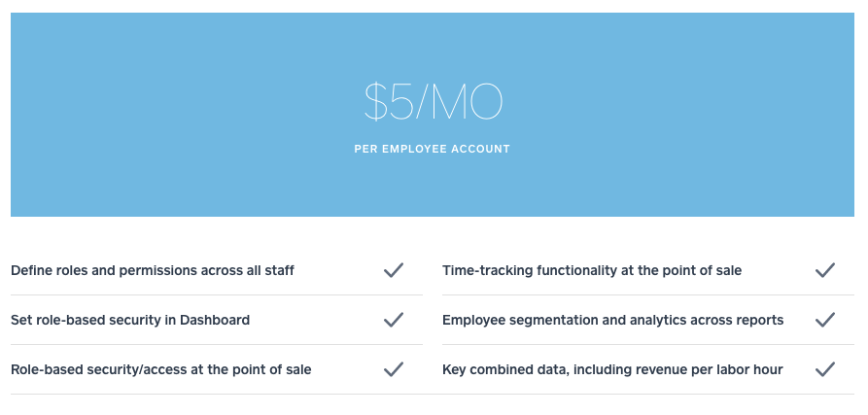The width and height of the screenshot is (868, 415).
Task: Click checkmark for Key combined data row
Action: (x=825, y=369)
